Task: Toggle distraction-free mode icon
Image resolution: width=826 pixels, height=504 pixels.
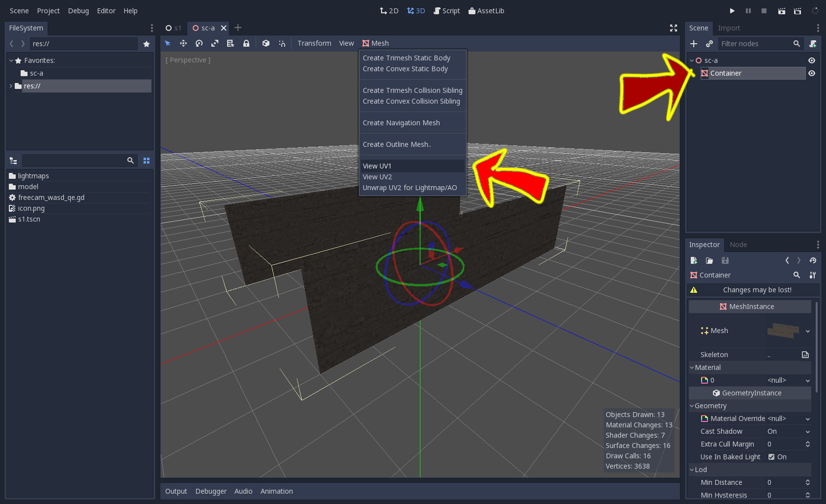Action: point(674,28)
